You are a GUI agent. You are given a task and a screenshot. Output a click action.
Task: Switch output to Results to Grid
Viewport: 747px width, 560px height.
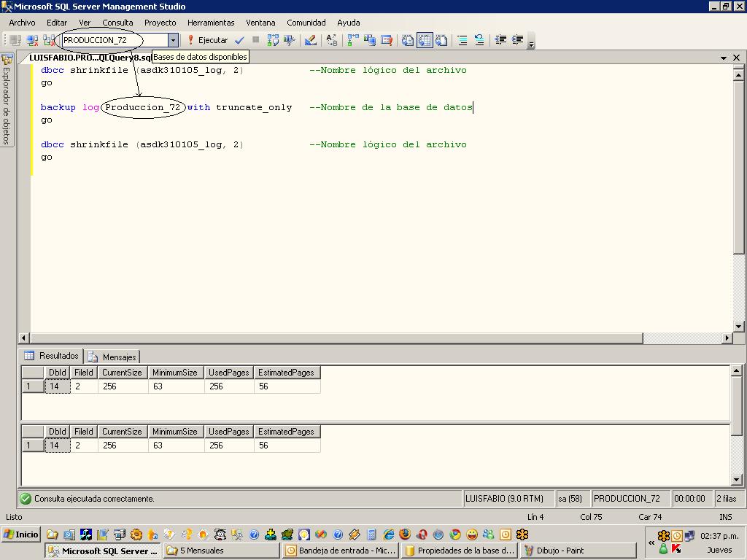425,41
